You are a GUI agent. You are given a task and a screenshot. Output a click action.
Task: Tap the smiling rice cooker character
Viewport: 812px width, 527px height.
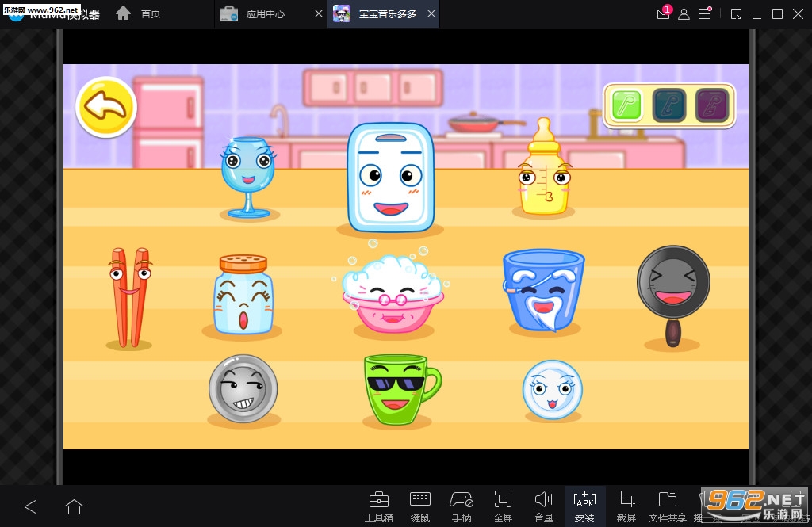tap(390, 178)
